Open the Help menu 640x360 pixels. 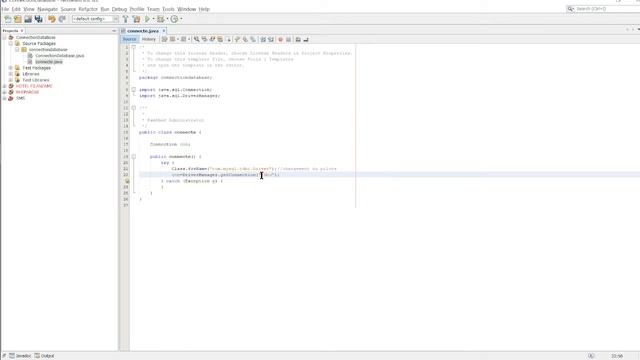coord(204,9)
